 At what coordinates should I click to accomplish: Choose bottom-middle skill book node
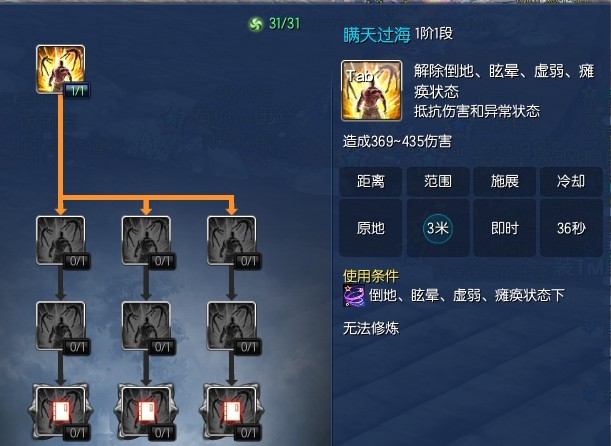146,412
